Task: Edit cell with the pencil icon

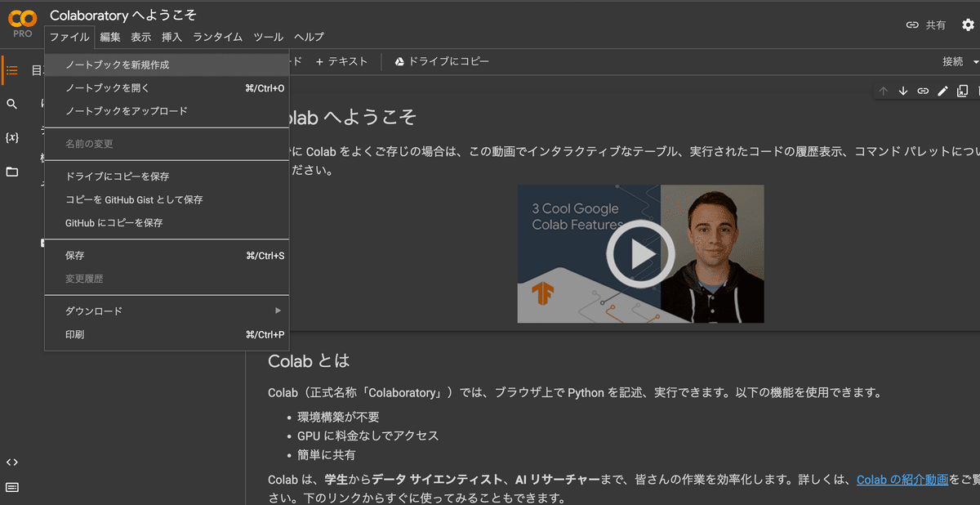Action: [x=942, y=91]
